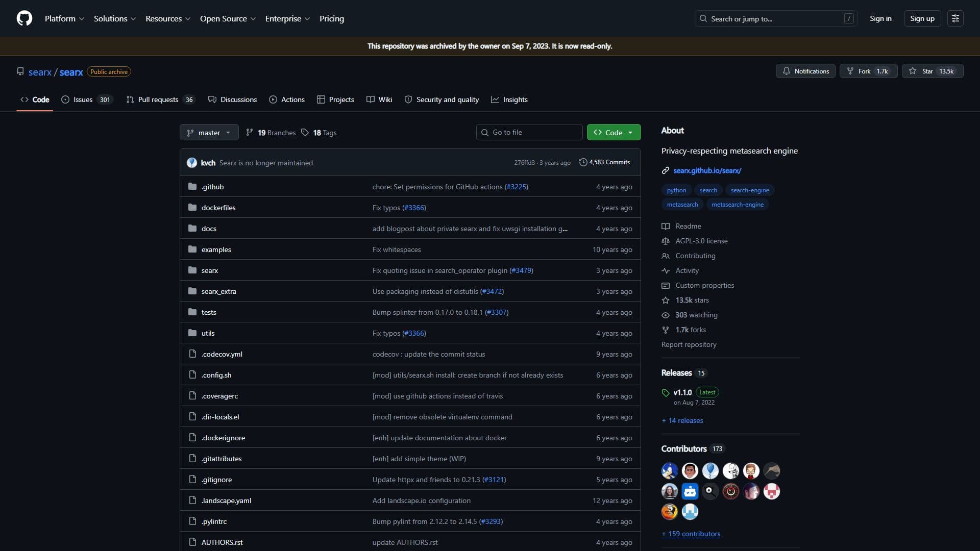The image size is (980, 551).
Task: Click the metasearch-engine topic tag
Action: (x=738, y=205)
